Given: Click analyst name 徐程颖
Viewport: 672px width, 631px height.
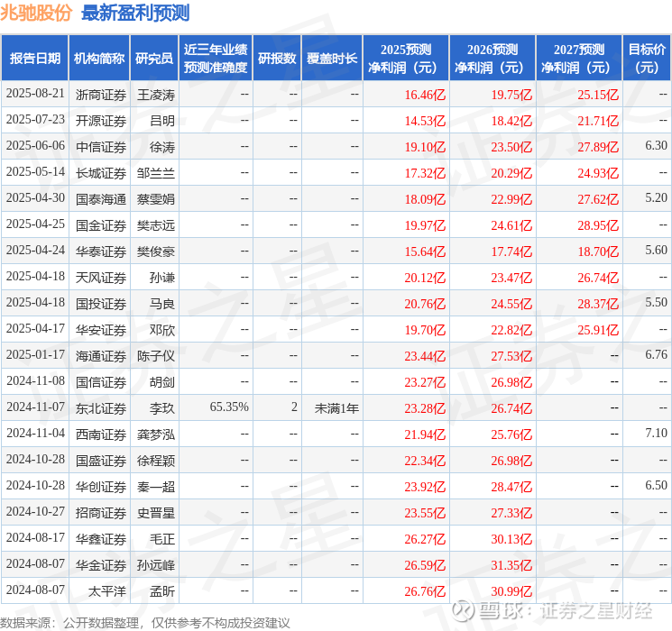Looking at the screenshot, I should tap(156, 461).
